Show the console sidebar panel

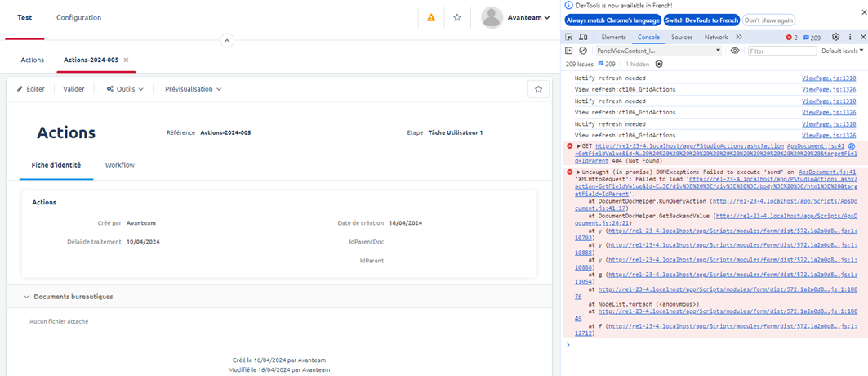(569, 51)
